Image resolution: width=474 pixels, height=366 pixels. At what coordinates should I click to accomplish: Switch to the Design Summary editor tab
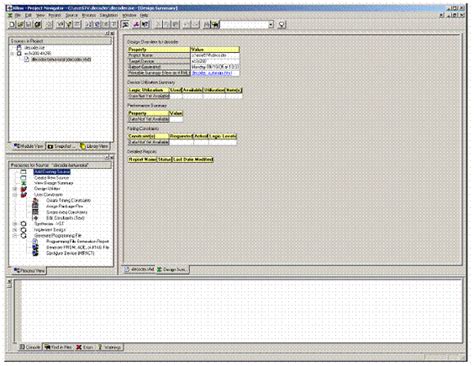click(x=172, y=269)
